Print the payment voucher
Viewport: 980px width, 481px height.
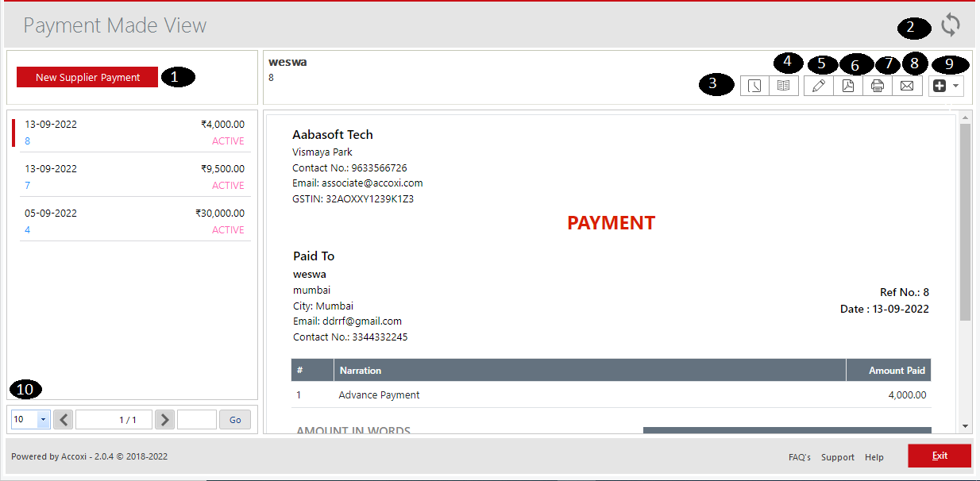(x=878, y=86)
